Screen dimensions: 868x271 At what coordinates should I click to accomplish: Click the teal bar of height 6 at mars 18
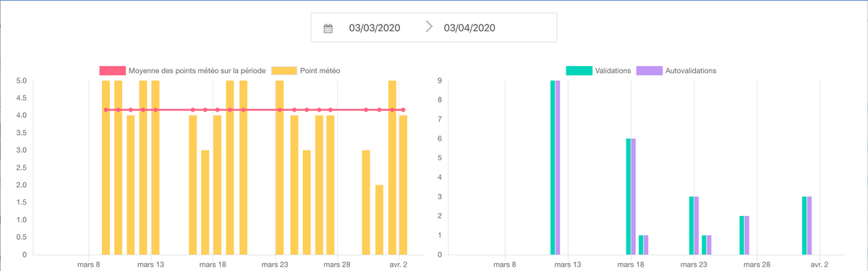tap(629, 196)
